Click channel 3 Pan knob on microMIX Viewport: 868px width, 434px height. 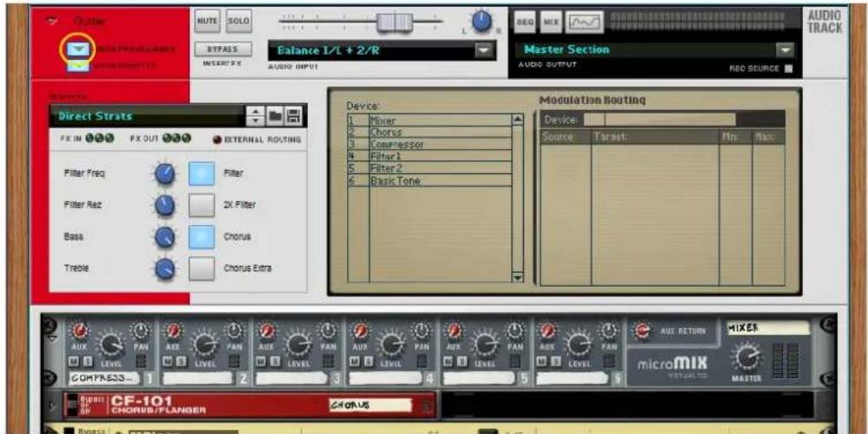tap(328, 330)
